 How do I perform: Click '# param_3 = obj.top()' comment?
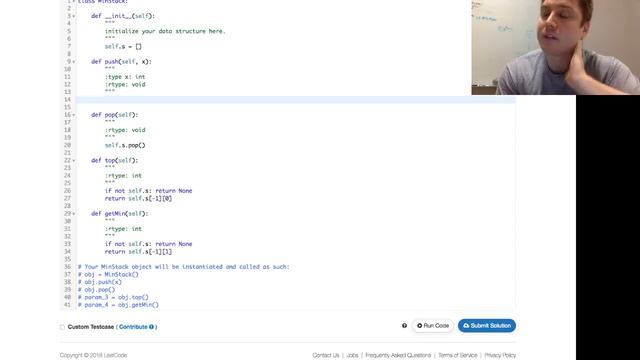click(113, 297)
